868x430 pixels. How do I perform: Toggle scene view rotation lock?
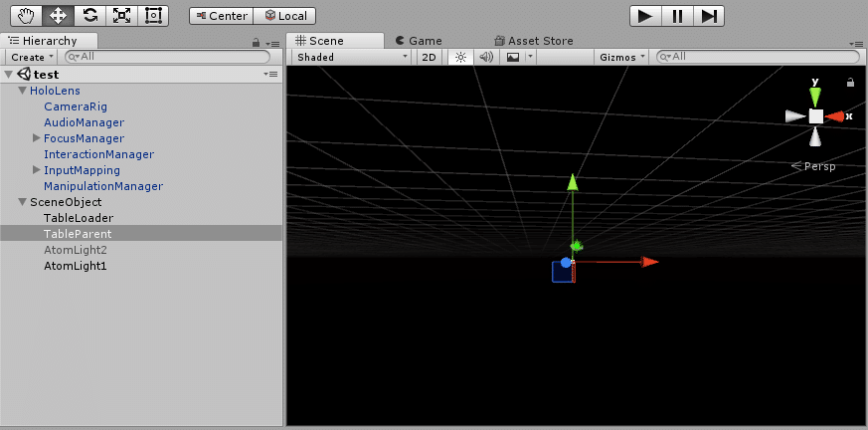[850, 83]
